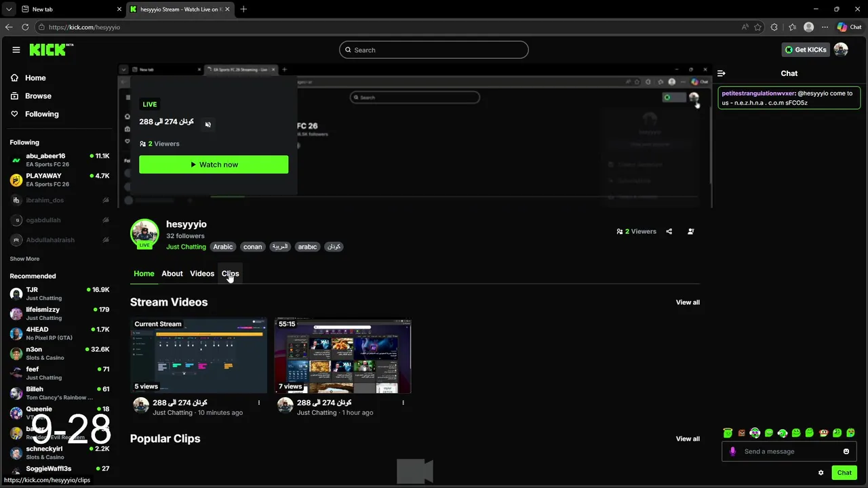Click the green Chat send button
The image size is (868, 488).
coord(844,472)
